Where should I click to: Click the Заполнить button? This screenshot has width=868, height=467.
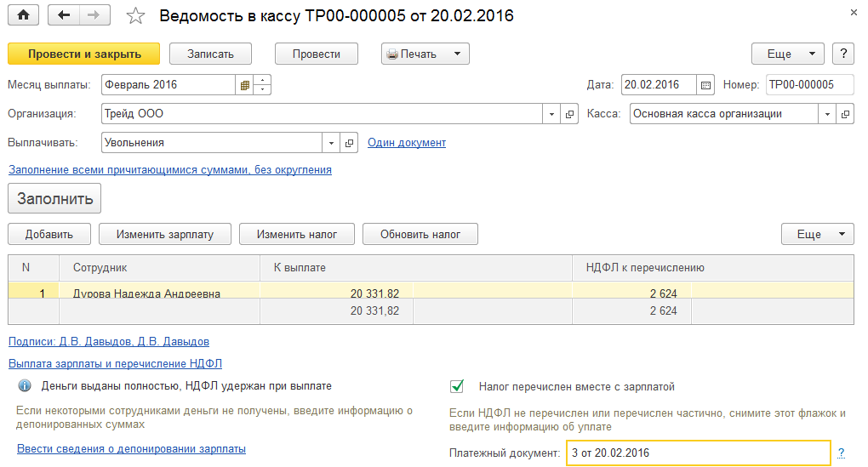coord(54,198)
